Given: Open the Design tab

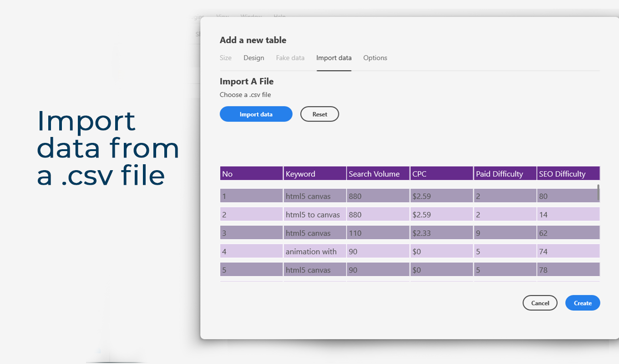Looking at the screenshot, I should (254, 58).
